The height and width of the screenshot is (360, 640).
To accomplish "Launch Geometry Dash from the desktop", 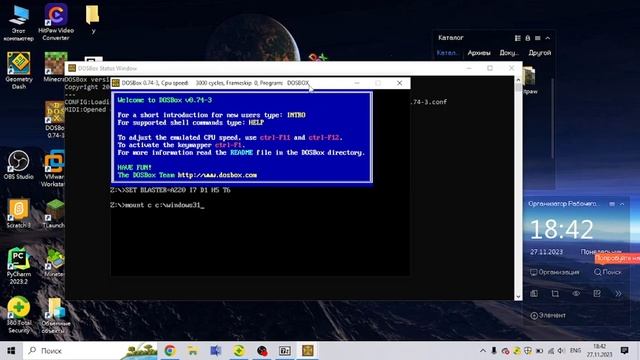I will coord(18,70).
